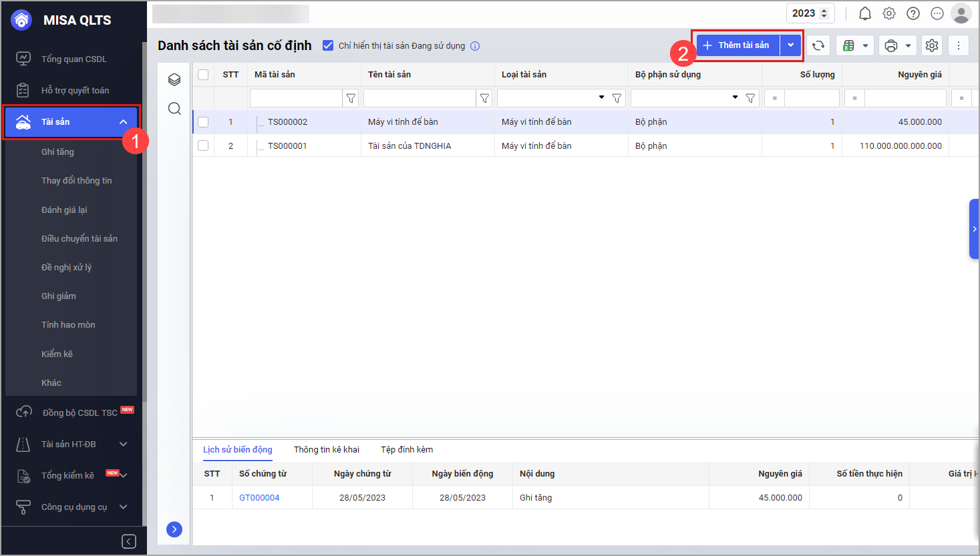Tick the select-all checkbox in table header
Viewport: 980px width, 556px height.
coord(203,75)
